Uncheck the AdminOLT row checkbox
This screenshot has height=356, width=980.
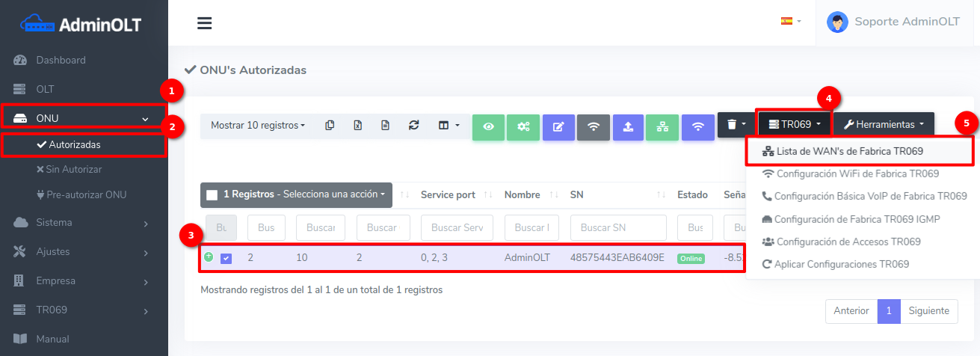coord(226,258)
